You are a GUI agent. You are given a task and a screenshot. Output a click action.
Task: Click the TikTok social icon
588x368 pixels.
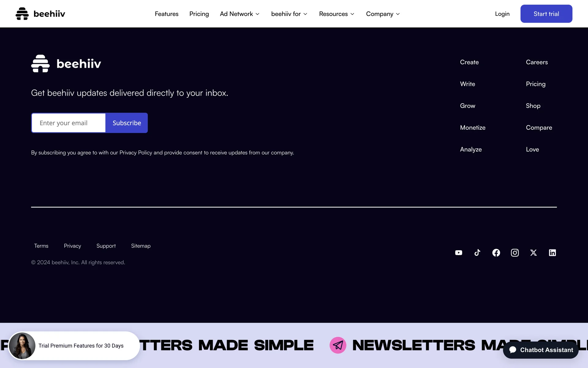[x=477, y=253]
